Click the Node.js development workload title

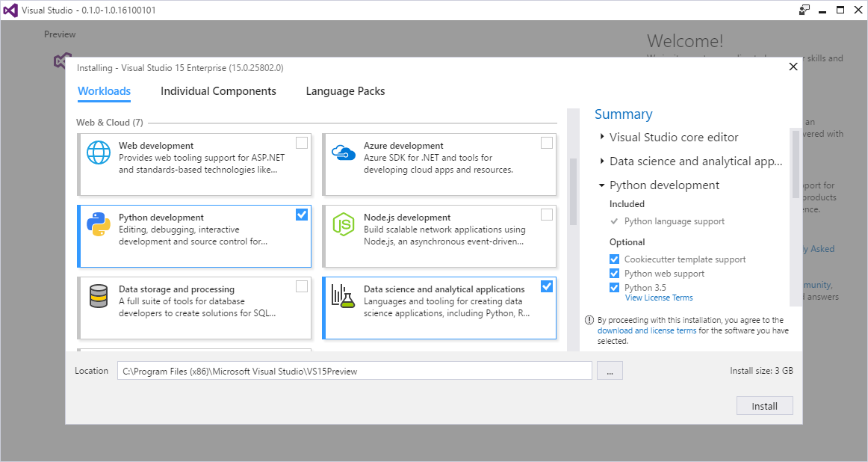407,218
